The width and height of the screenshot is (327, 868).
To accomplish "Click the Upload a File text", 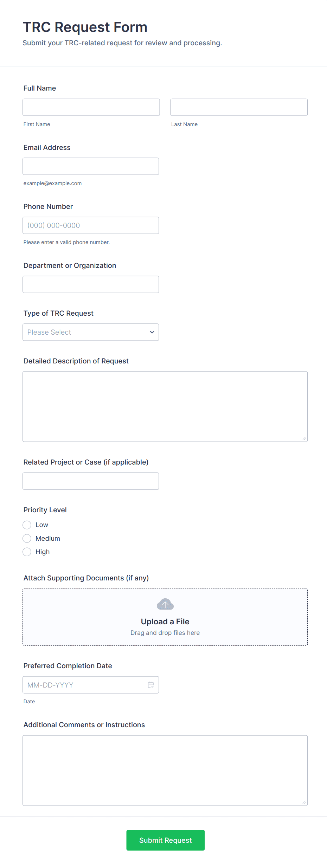I will click(x=165, y=622).
